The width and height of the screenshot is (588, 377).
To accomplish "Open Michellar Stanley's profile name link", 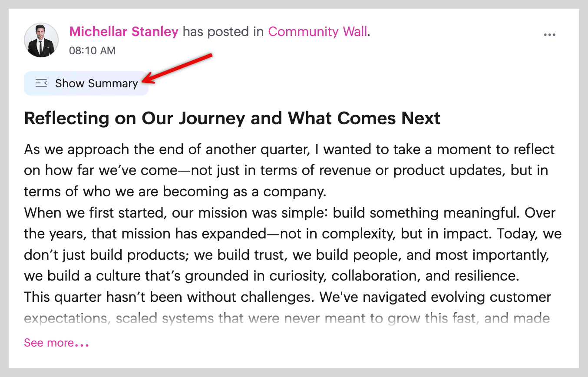I will click(124, 32).
